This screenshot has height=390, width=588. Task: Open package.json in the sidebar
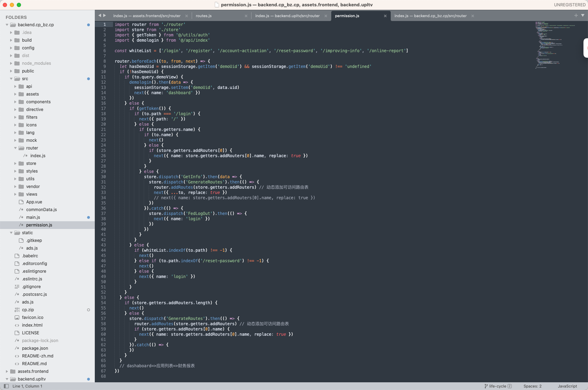click(x=35, y=348)
